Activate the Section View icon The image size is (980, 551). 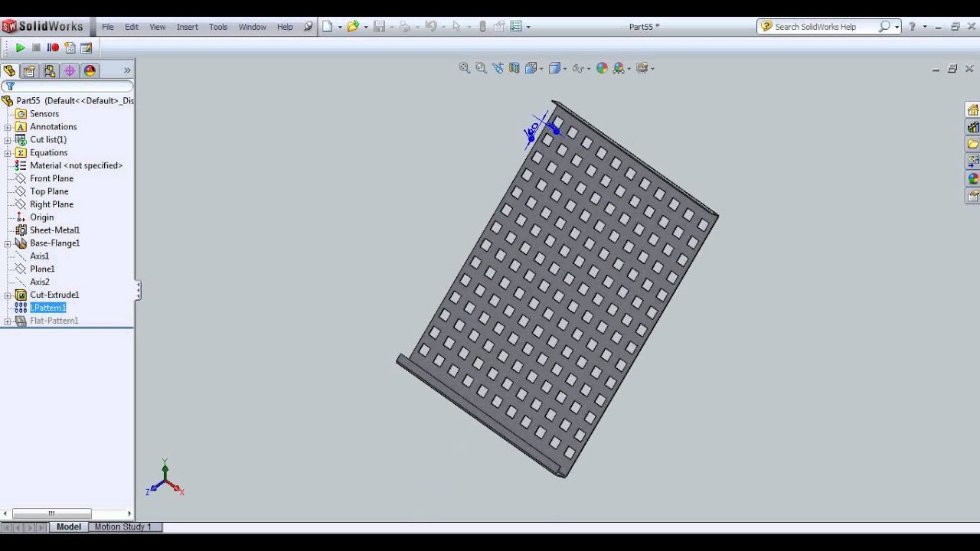514,68
